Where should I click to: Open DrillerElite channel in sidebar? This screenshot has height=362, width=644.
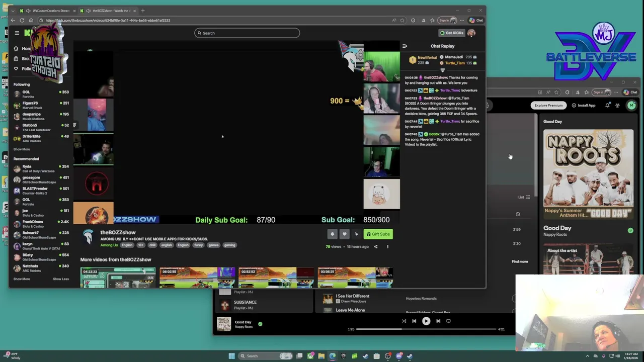click(41, 139)
